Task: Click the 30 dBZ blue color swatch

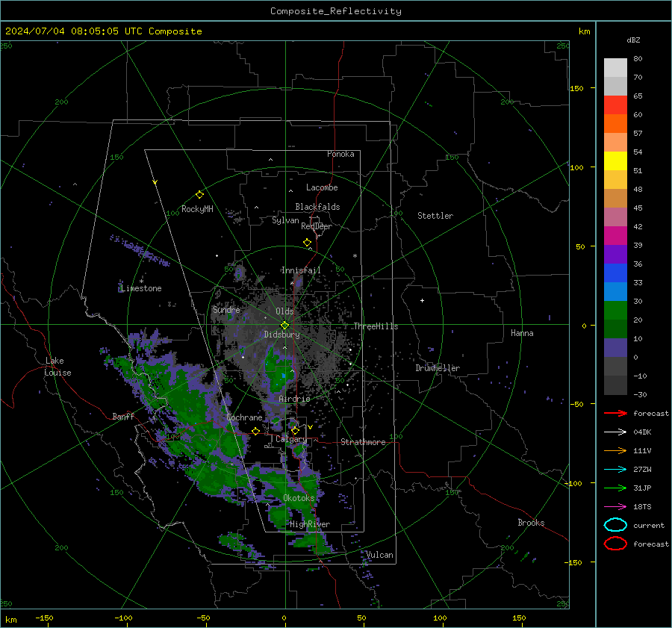Action: (x=615, y=291)
